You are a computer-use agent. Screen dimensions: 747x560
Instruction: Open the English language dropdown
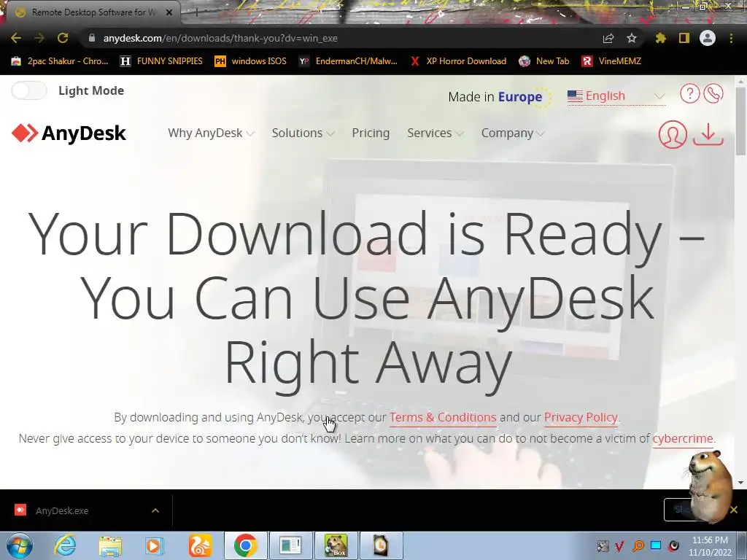tap(616, 96)
